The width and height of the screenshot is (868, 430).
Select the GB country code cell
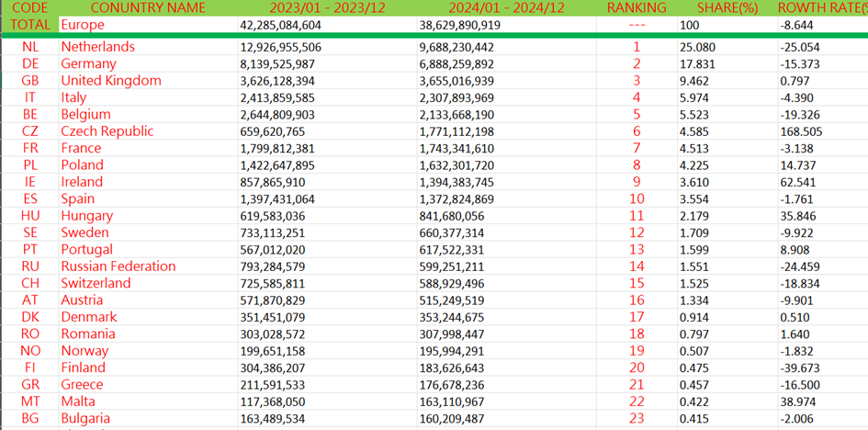pos(29,81)
